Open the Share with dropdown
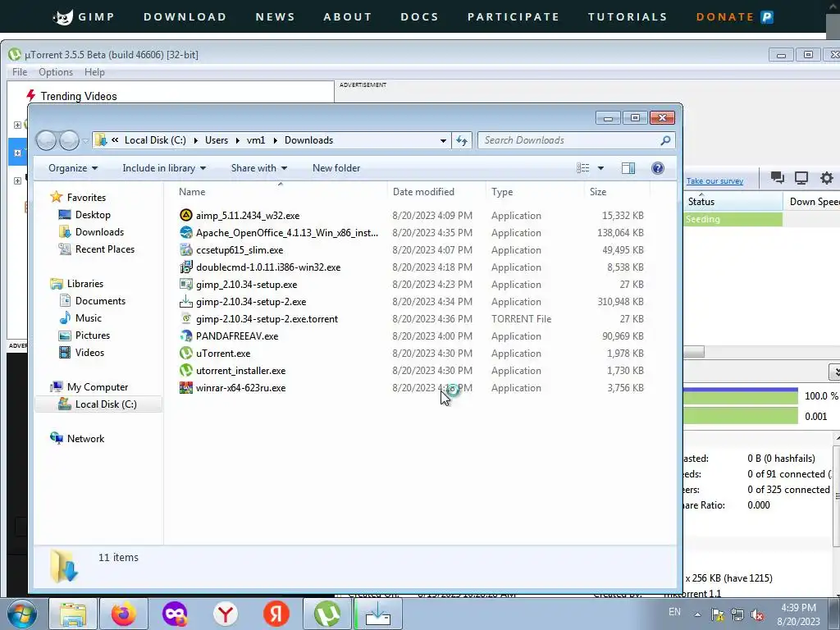 [259, 168]
